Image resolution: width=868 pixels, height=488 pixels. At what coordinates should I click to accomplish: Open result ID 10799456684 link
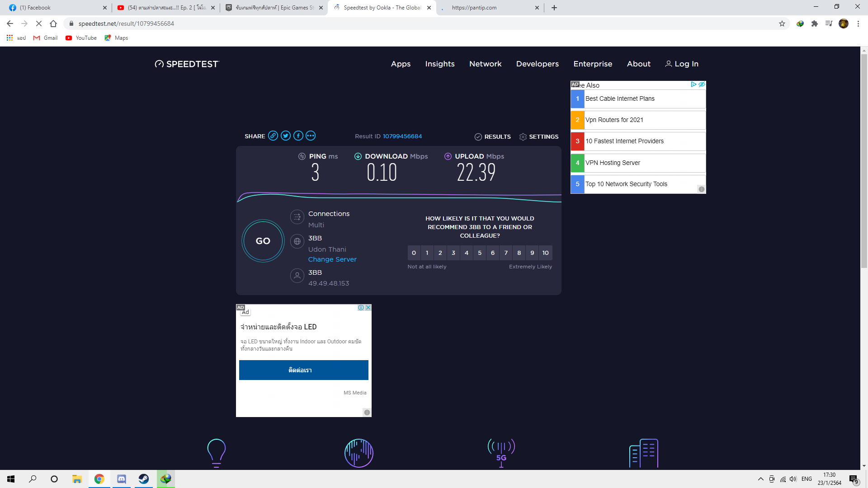(x=402, y=136)
